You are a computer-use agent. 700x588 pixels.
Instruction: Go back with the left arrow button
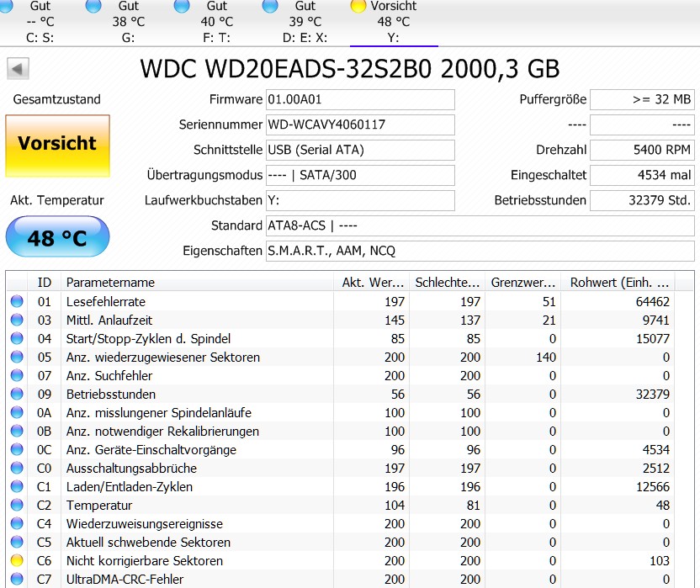[x=18, y=69]
